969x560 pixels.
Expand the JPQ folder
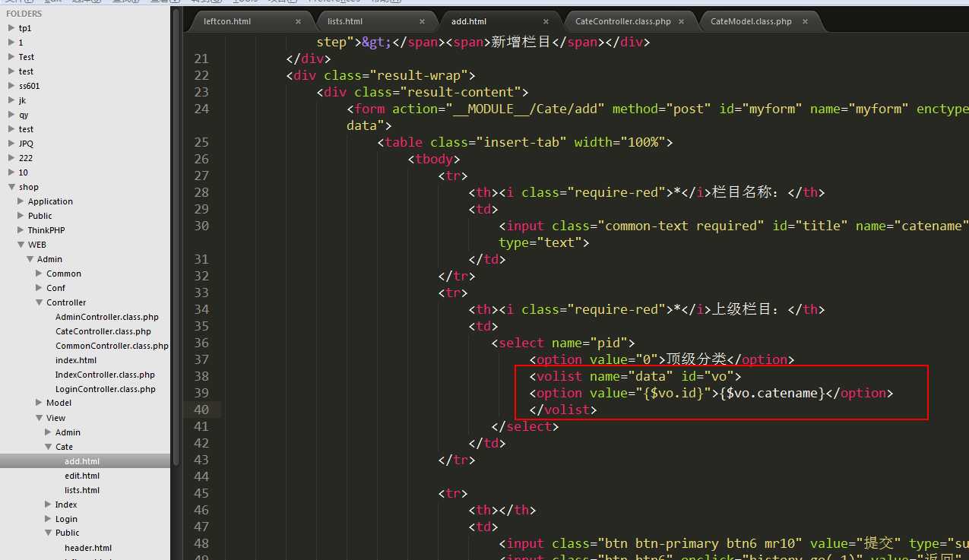click(x=11, y=144)
